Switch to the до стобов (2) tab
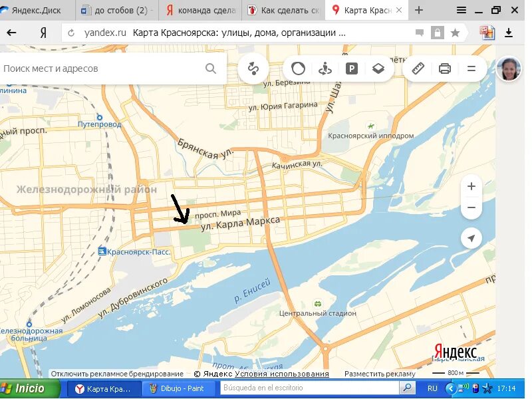 coord(116,11)
